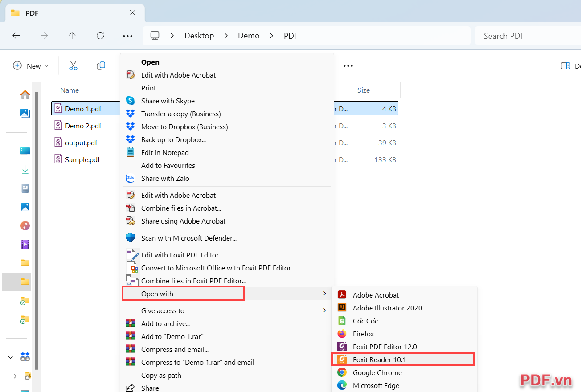Open the Videos icon in the sidebar
The height and width of the screenshot is (392, 581).
(x=25, y=244)
